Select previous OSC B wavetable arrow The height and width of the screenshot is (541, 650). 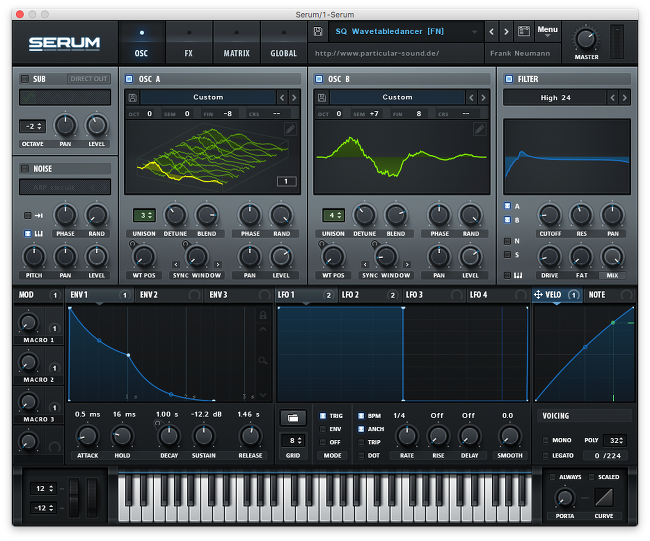[471, 97]
